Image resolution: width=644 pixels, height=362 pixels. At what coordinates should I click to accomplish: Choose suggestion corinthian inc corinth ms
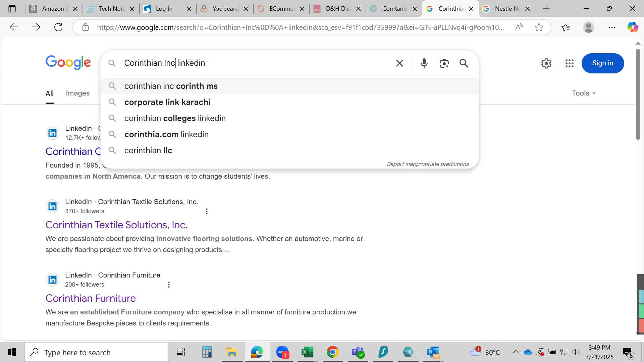(x=290, y=86)
